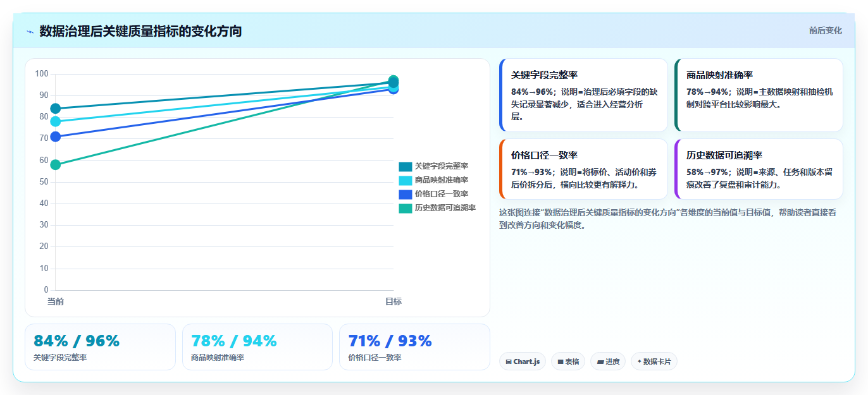Image resolution: width=868 pixels, height=395 pixels.
Task: Click the 58%→97% description text
Action: tap(760, 178)
